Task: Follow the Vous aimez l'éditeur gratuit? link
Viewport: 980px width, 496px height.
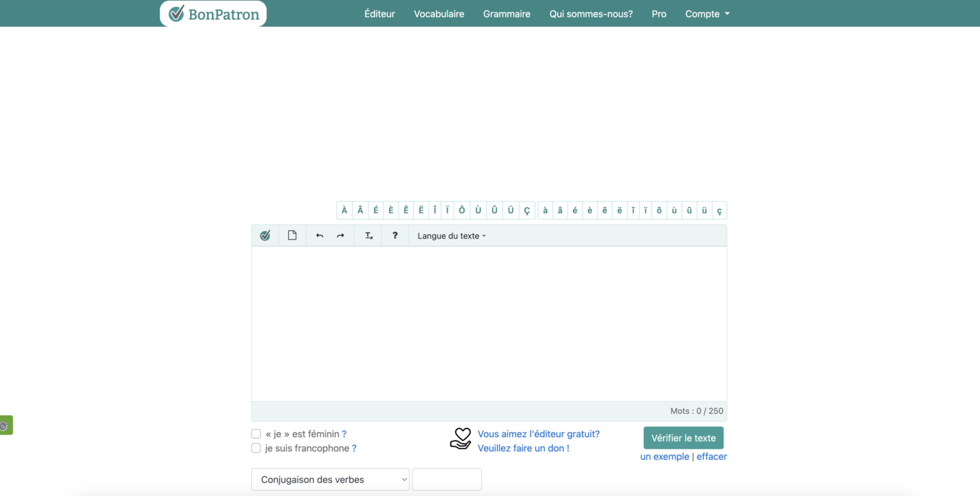Action: click(x=538, y=434)
